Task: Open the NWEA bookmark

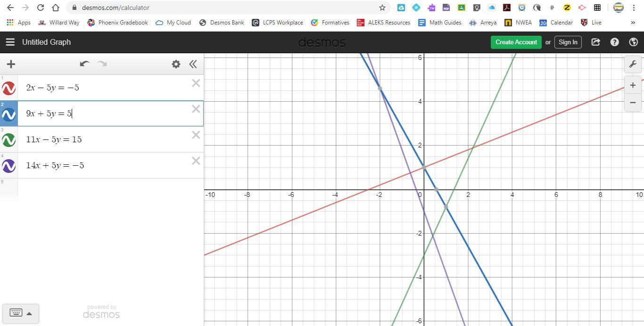Action: [x=518, y=22]
